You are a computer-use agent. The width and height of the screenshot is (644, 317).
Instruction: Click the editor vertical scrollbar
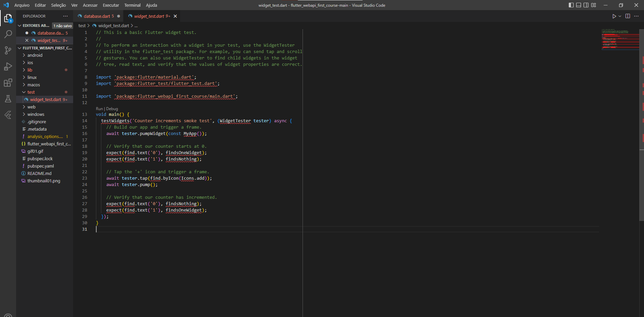(642, 125)
